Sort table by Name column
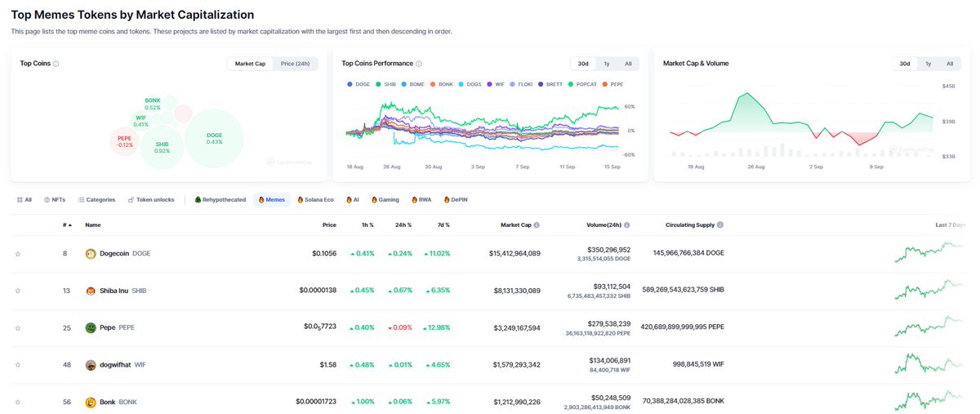 (x=93, y=224)
